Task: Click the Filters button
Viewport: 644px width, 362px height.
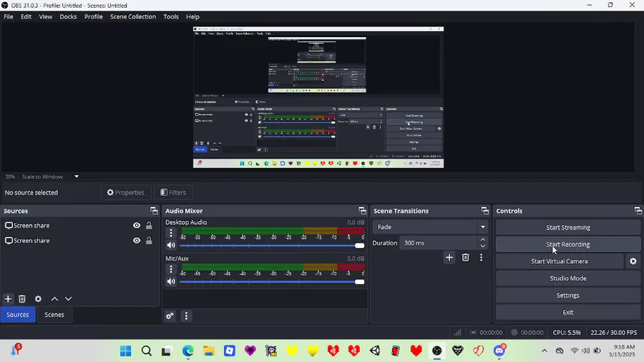Action: pos(173,192)
